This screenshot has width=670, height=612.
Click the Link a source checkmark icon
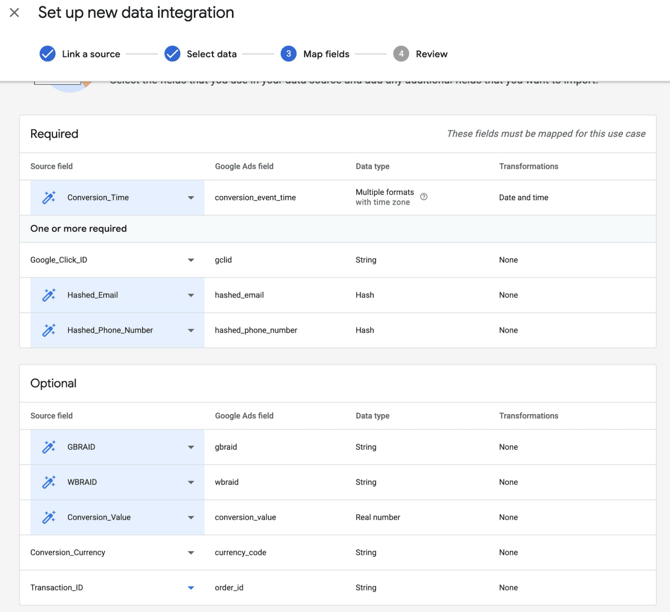(x=47, y=54)
